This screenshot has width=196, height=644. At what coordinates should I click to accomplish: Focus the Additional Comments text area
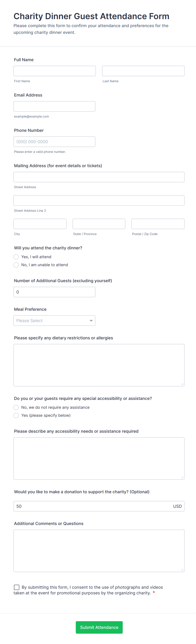(x=99, y=551)
